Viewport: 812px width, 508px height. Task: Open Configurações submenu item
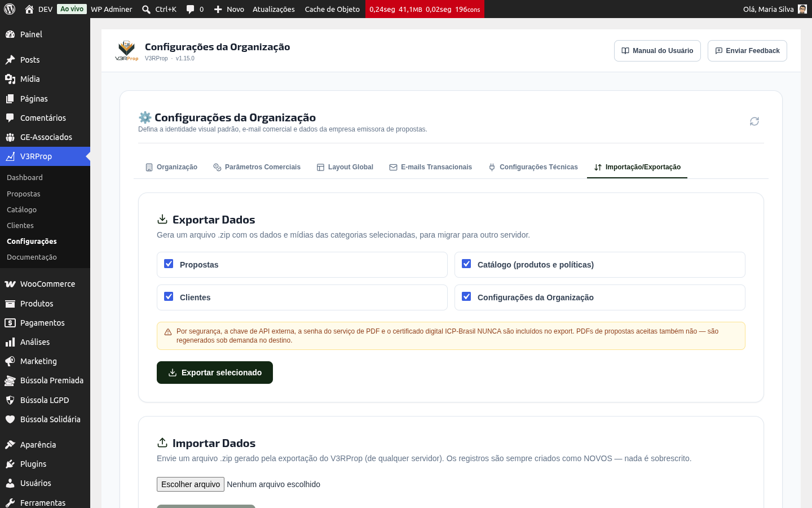click(x=32, y=241)
